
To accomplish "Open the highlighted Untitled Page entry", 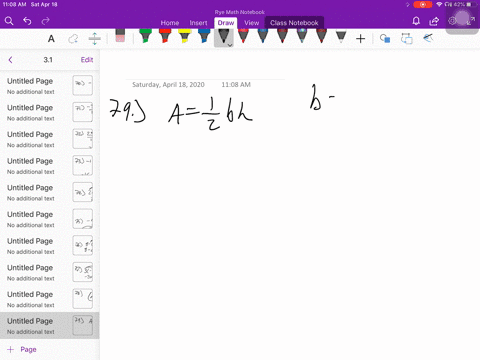I will (50, 326).
